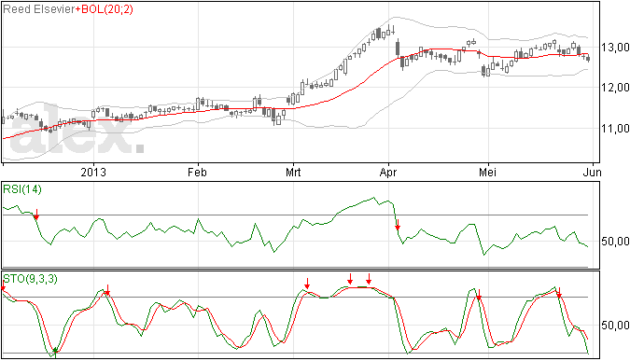
Task: Click the STO(9,3,3) panel label
Action: click(x=31, y=279)
